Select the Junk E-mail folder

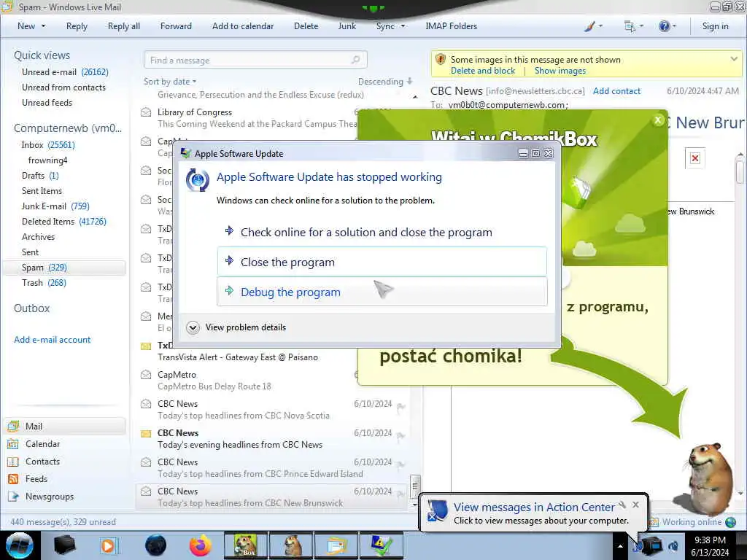(55, 206)
